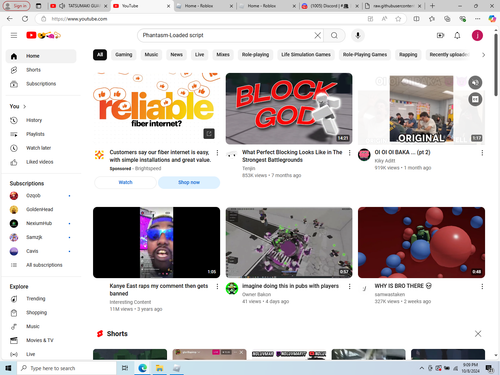Open the NexiumHub channel subscription
The height and width of the screenshot is (375, 500).
41,223
